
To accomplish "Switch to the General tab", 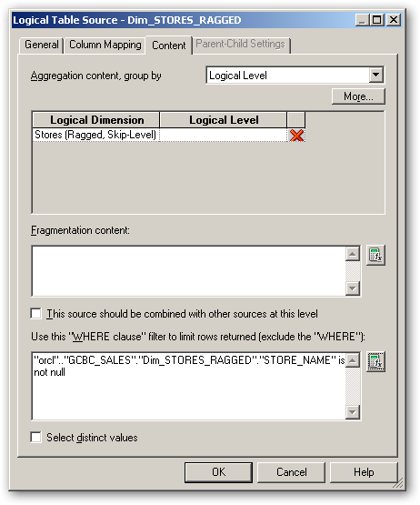I will tap(42, 45).
